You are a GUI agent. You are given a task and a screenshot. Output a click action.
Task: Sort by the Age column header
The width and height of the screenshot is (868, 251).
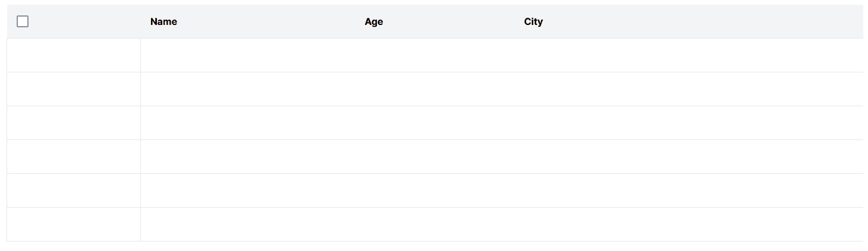point(374,21)
